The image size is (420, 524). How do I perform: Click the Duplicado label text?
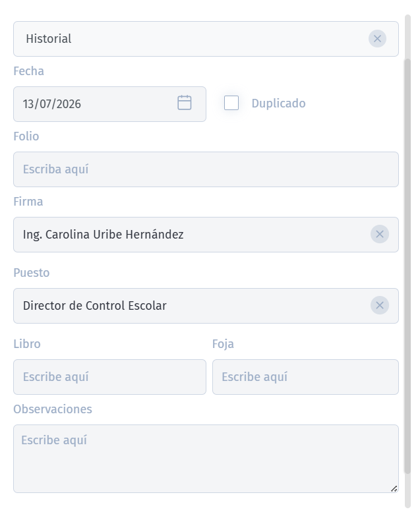coord(278,103)
